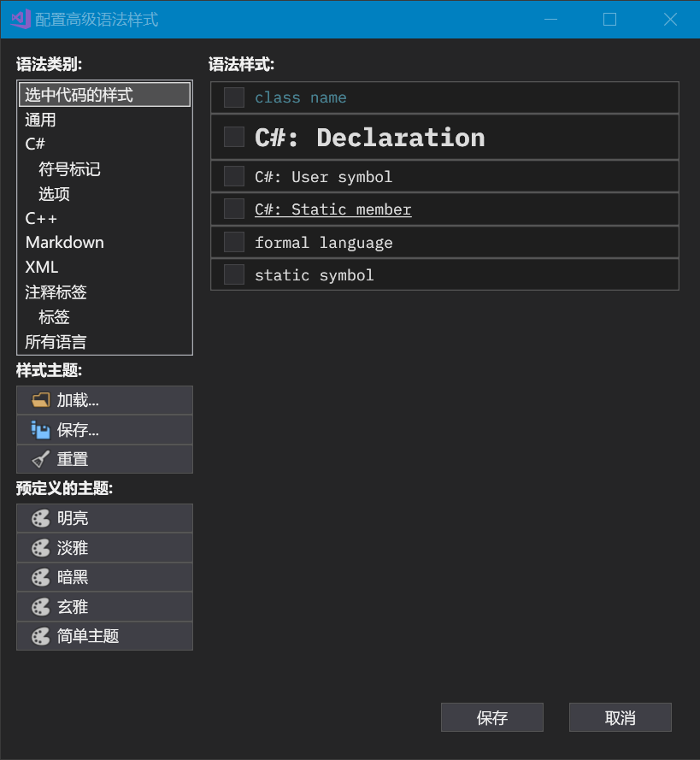Click the 取消 cancel button
Viewport: 700px width, 760px height.
(620, 717)
